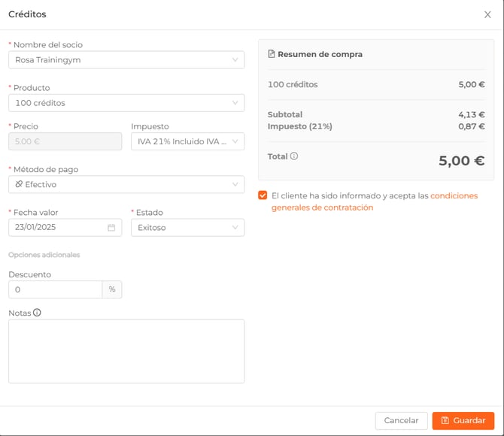This screenshot has width=504, height=436.
Task: Click the calendar icon in Fecha valor
Action: click(111, 228)
